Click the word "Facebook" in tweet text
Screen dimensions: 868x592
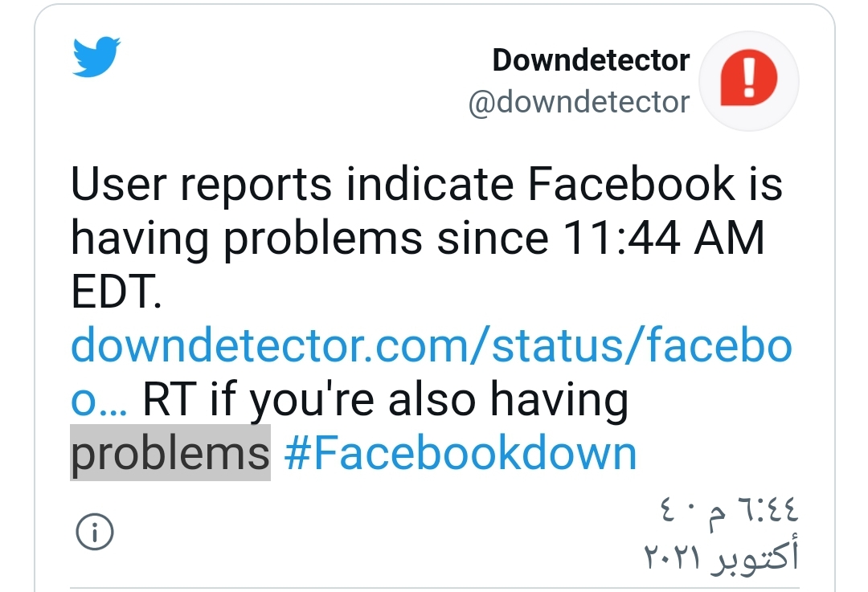[631, 185]
